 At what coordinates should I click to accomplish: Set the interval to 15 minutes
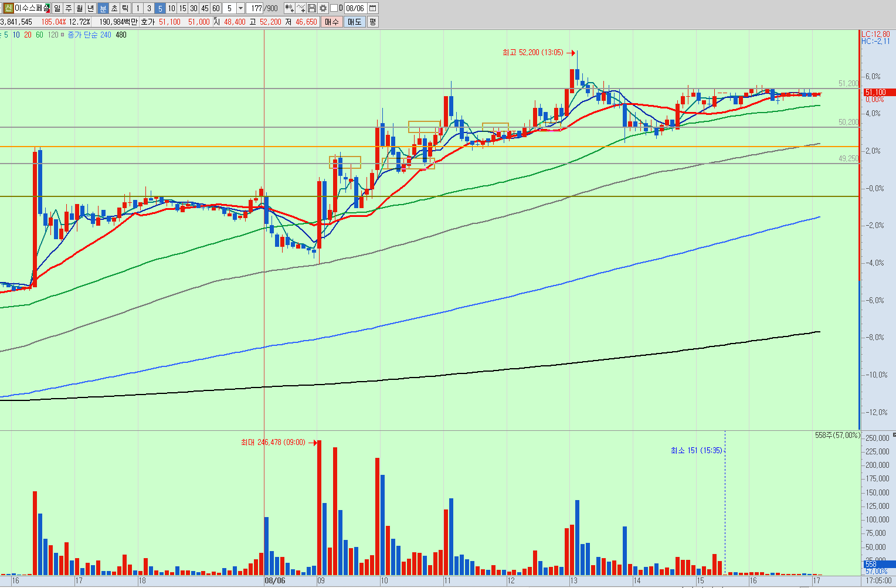182,8
